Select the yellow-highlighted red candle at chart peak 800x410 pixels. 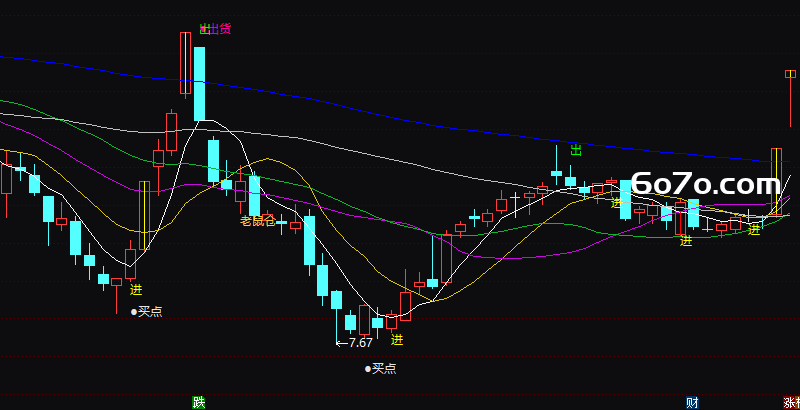pos(185,63)
